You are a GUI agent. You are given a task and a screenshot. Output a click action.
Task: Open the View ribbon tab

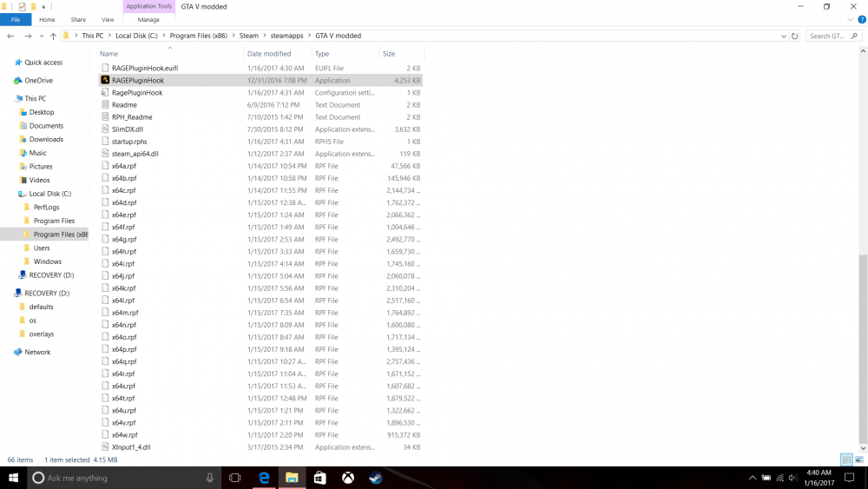point(108,19)
